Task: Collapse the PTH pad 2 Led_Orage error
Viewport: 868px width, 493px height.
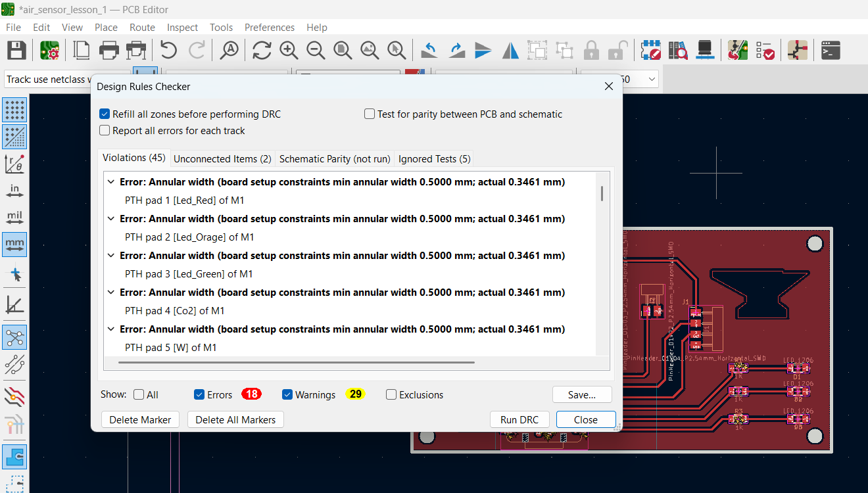Action: coord(110,218)
